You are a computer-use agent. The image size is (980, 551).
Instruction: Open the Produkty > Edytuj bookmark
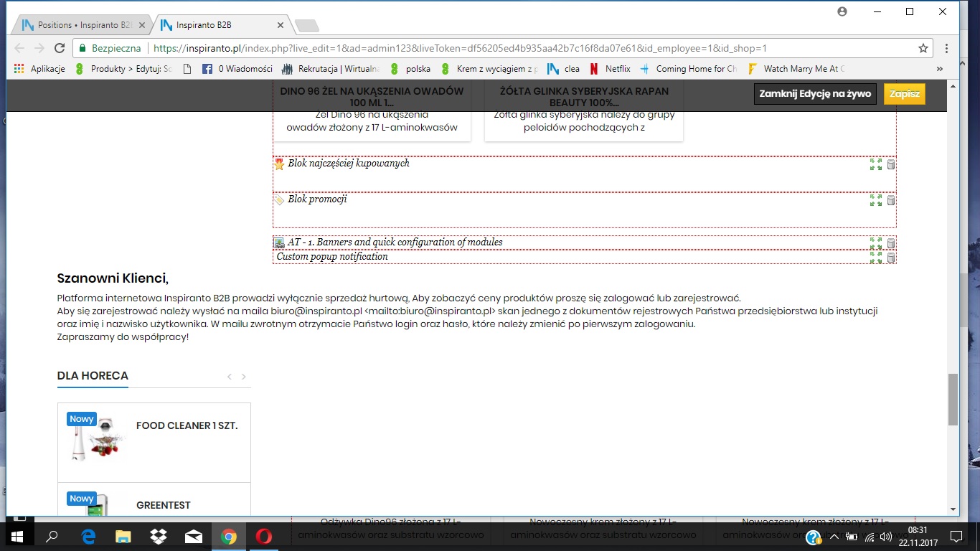(x=123, y=69)
